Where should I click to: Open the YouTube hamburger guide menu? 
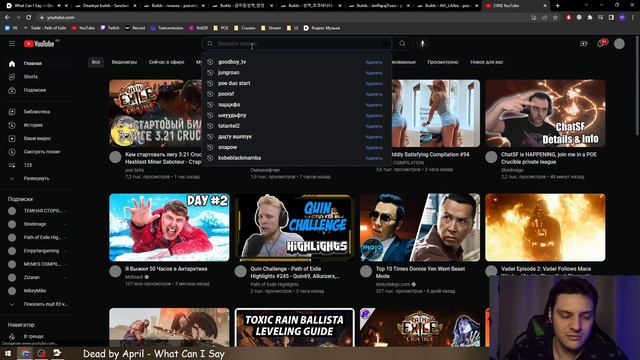[12, 44]
